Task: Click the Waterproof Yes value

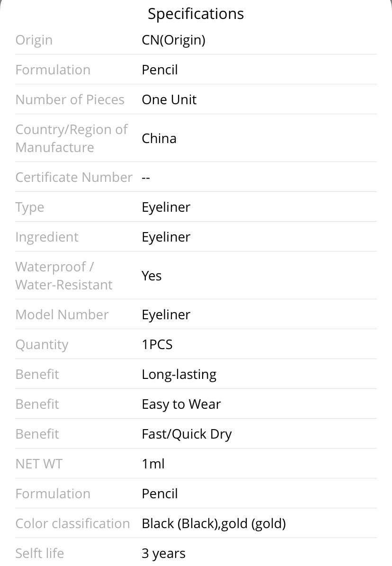Action: [151, 276]
